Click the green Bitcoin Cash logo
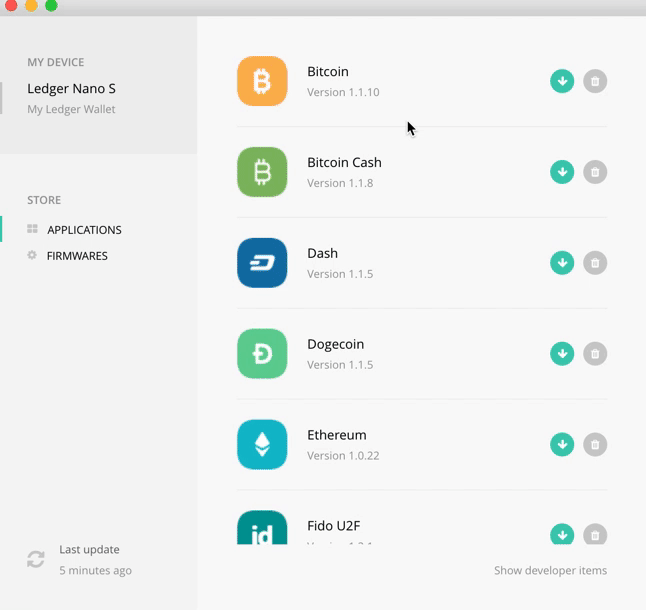This screenshot has width=646, height=610. (x=262, y=172)
